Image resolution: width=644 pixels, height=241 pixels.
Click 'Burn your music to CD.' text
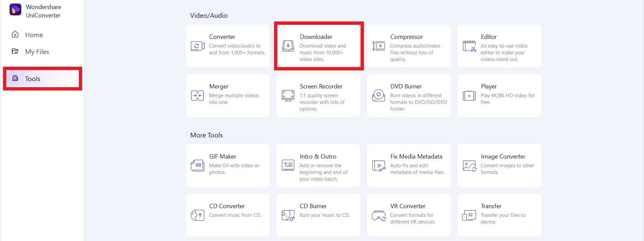pyautogui.click(x=325, y=215)
